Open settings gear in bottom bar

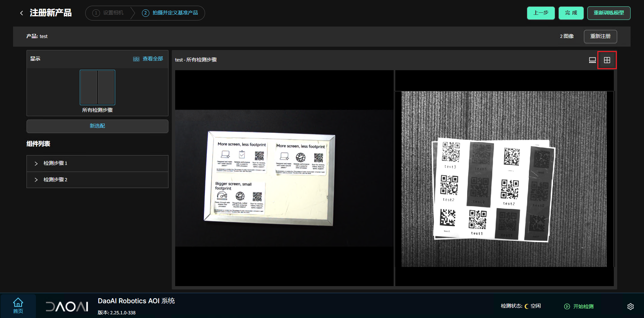point(630,306)
